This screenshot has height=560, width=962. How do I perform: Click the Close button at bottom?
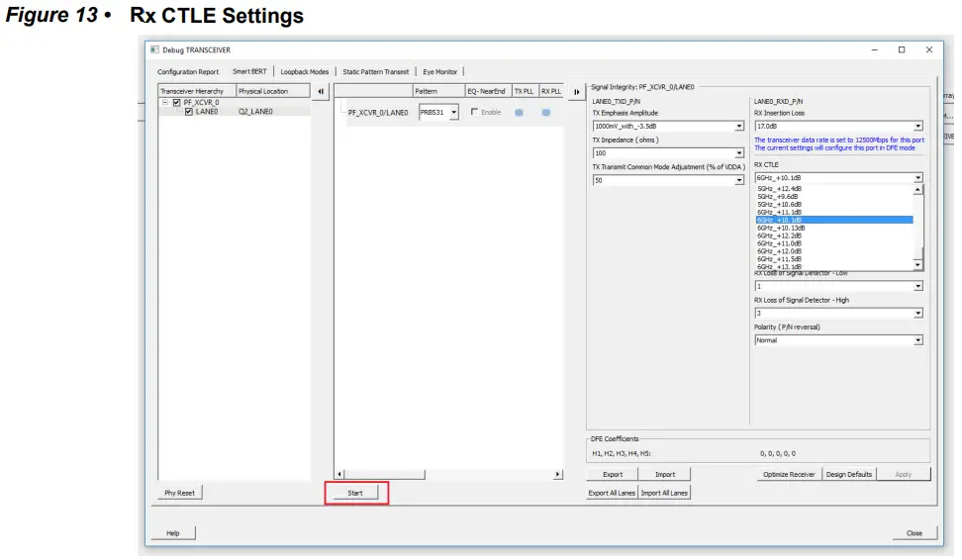914,533
